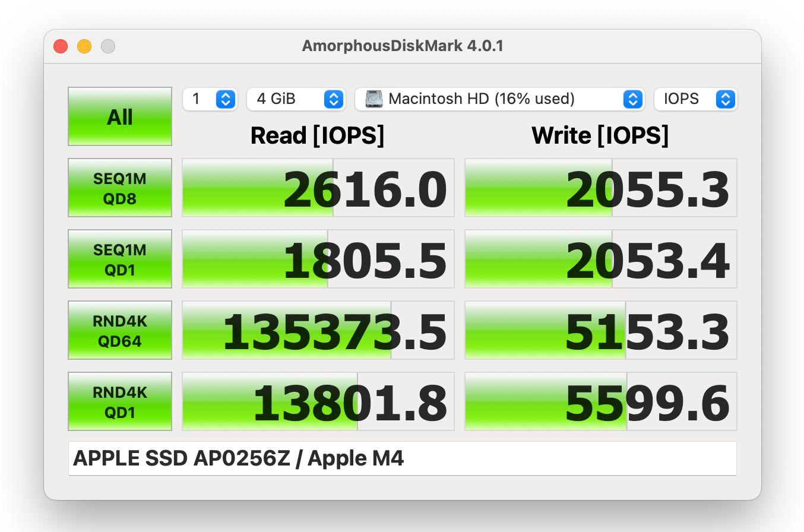Run the RND4K QD1 benchmark
The image size is (804, 532).
click(x=119, y=401)
